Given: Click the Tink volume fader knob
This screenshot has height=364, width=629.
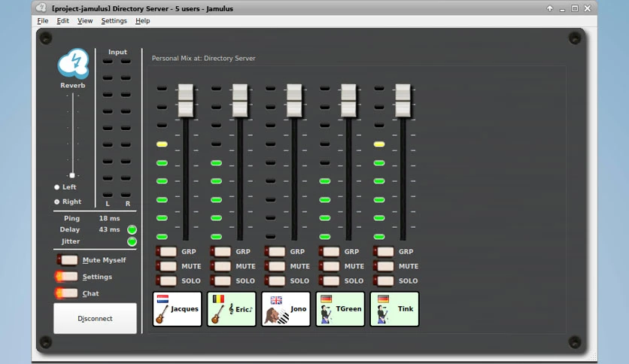Looking at the screenshot, I should point(403,101).
